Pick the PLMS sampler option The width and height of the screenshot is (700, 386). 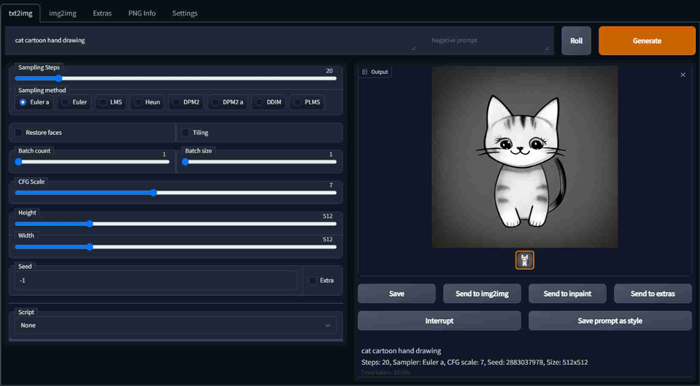307,102
